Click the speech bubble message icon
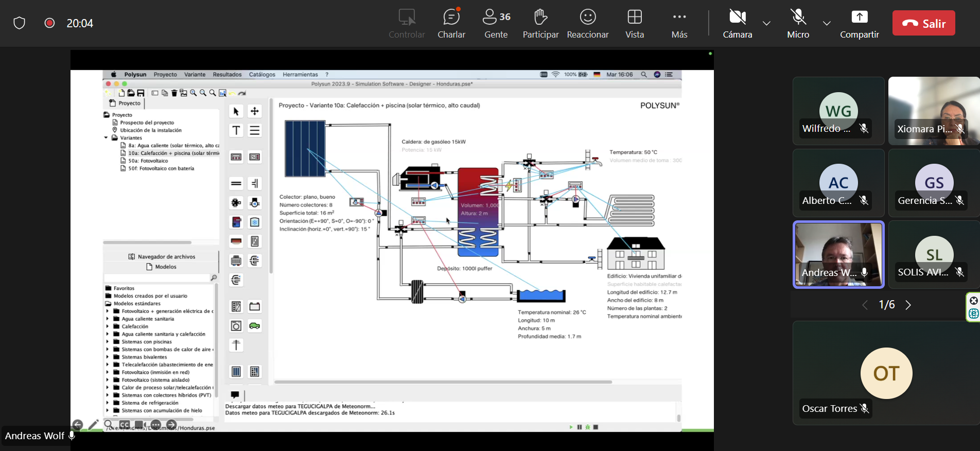This screenshot has width=980, height=451. click(x=235, y=394)
